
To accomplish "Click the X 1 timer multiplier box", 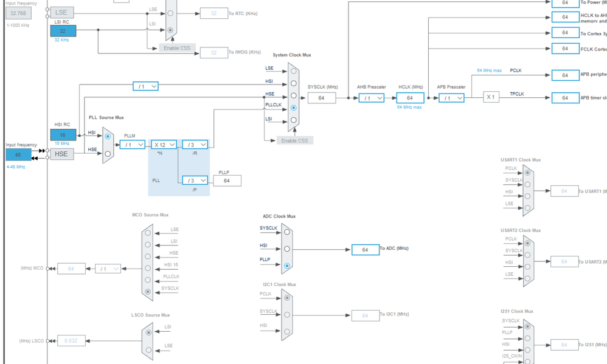I will 491,97.
